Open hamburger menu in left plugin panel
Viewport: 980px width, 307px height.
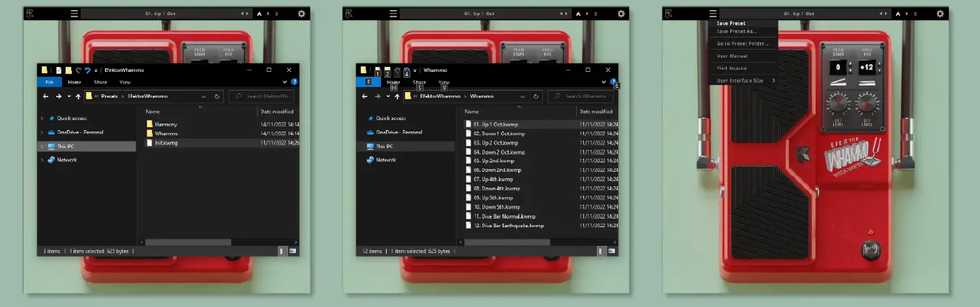tap(73, 13)
